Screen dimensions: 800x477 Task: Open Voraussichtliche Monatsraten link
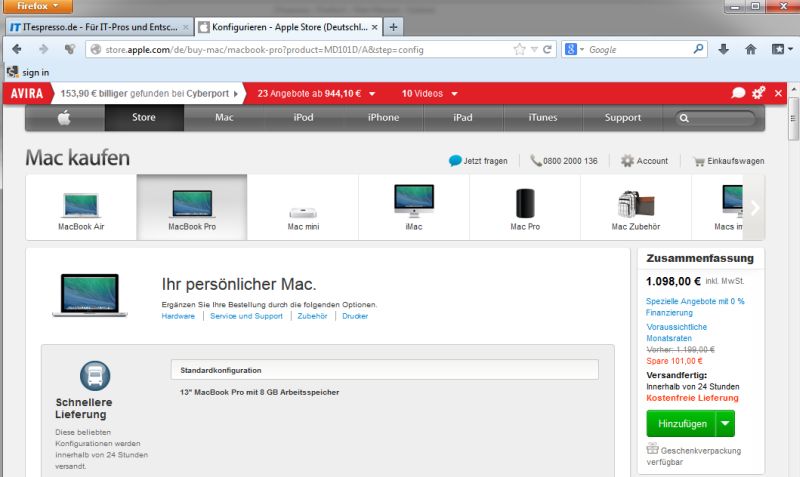tap(677, 333)
